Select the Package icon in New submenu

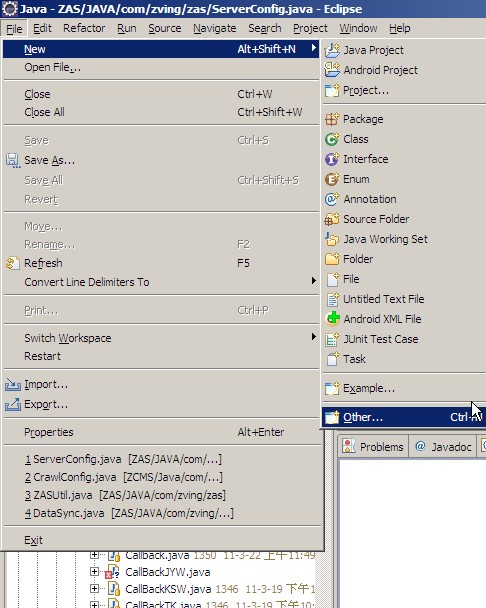click(332, 119)
